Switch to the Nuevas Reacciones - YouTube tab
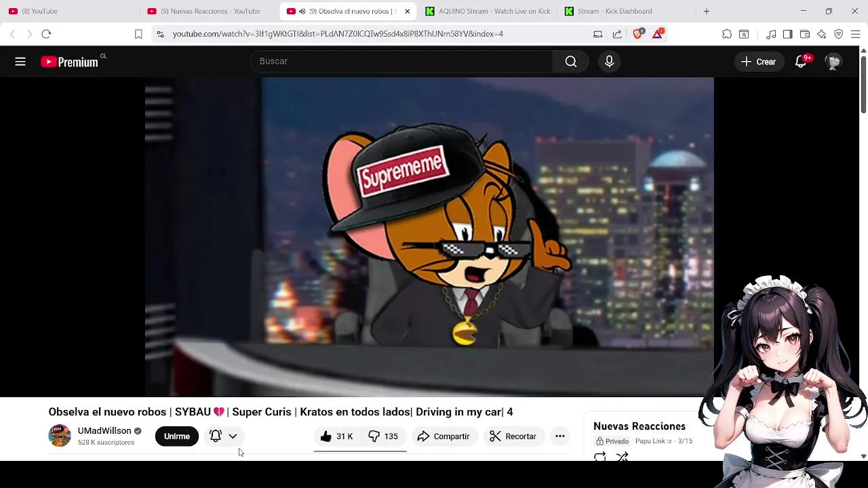Viewport: 868px width, 488px height. pos(210,11)
